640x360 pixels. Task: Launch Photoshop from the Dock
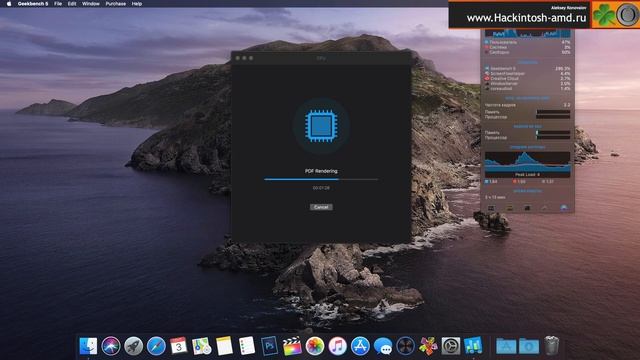(269, 346)
